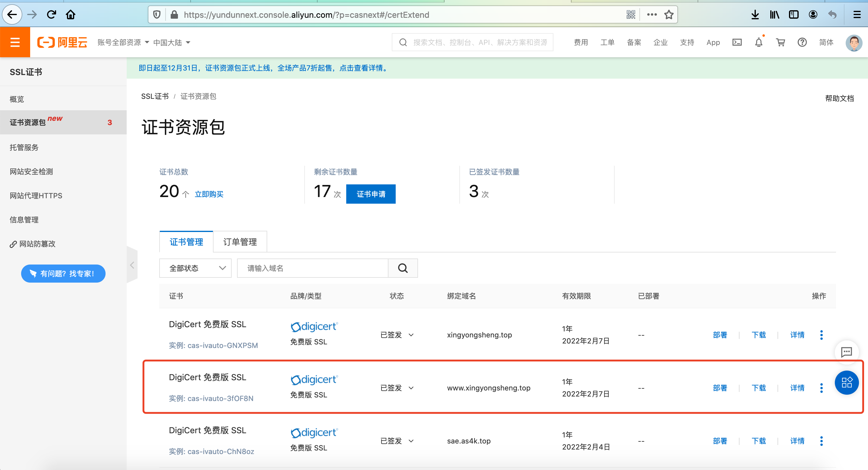This screenshot has width=868, height=470.
Task: Open 概览 in the sidebar
Action: pos(63,99)
